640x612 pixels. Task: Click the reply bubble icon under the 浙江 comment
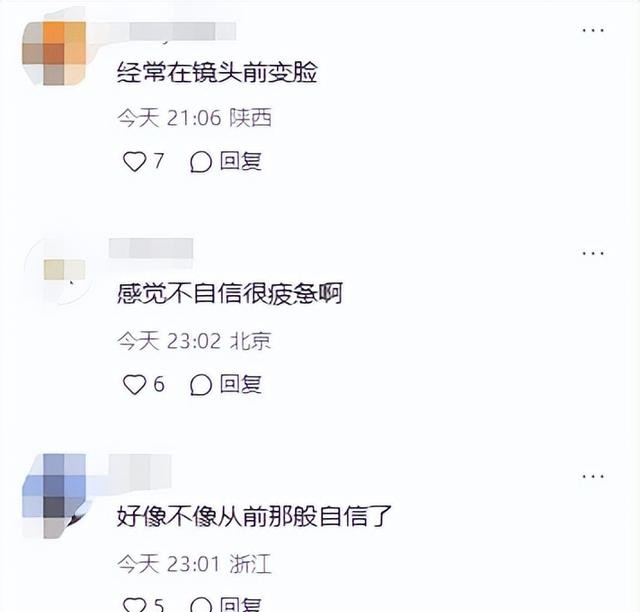[x=201, y=605]
